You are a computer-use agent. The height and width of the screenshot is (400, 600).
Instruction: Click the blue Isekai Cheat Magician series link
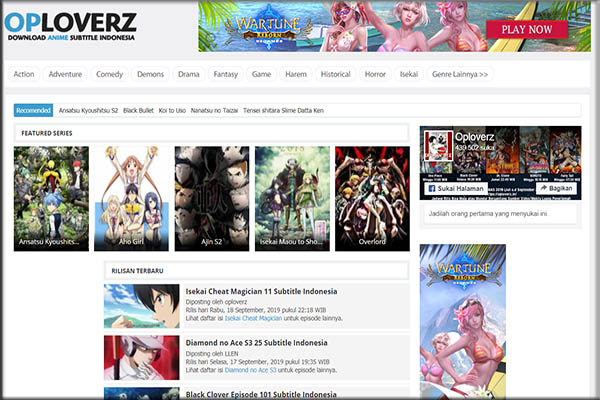253,318
